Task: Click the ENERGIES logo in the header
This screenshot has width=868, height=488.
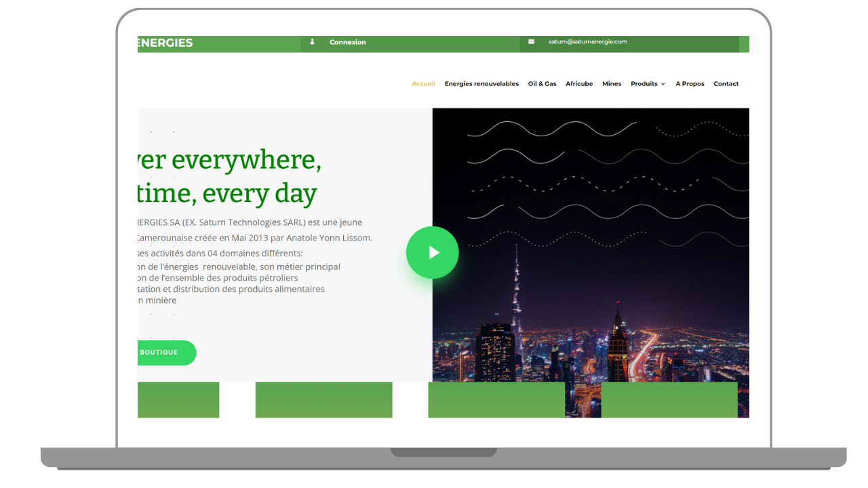Action: click(x=165, y=43)
